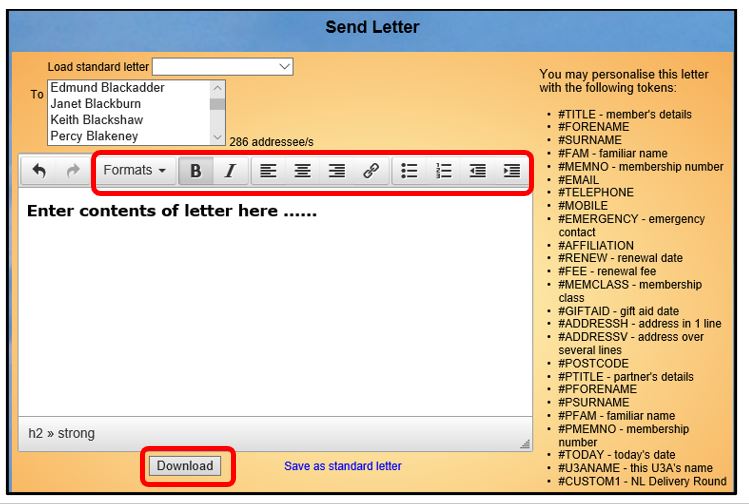Click the undo arrow icon
Image resolution: width=749 pixels, height=504 pixels.
[39, 171]
